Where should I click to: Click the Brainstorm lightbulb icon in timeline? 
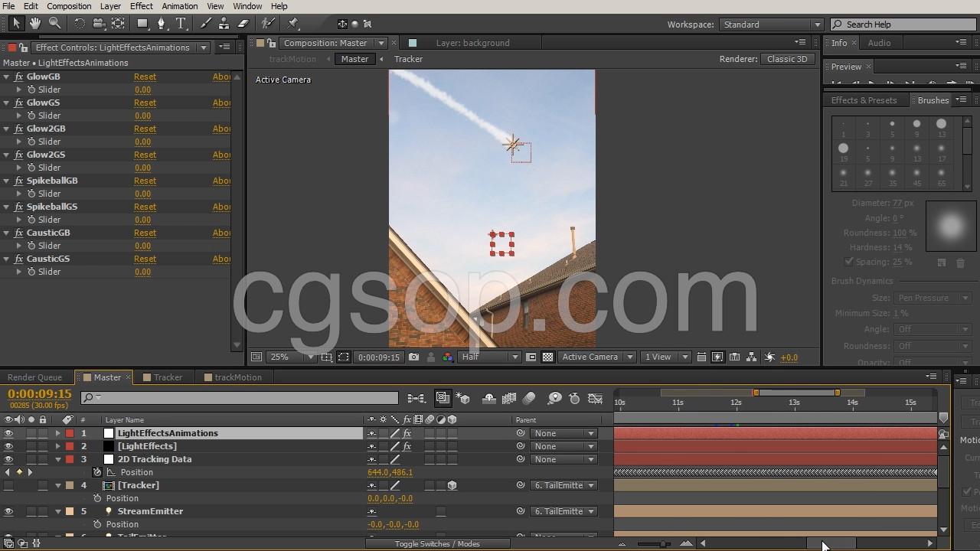pyautogui.click(x=554, y=398)
